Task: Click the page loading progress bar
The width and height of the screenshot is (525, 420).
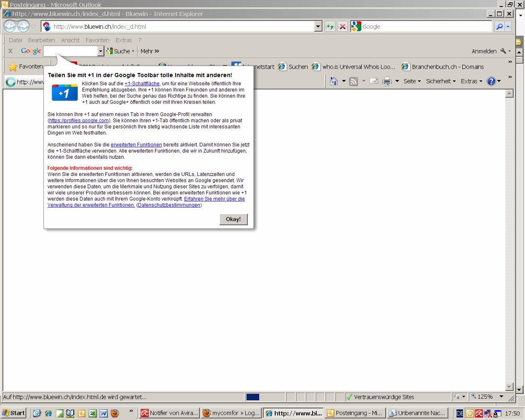Action: [265, 397]
